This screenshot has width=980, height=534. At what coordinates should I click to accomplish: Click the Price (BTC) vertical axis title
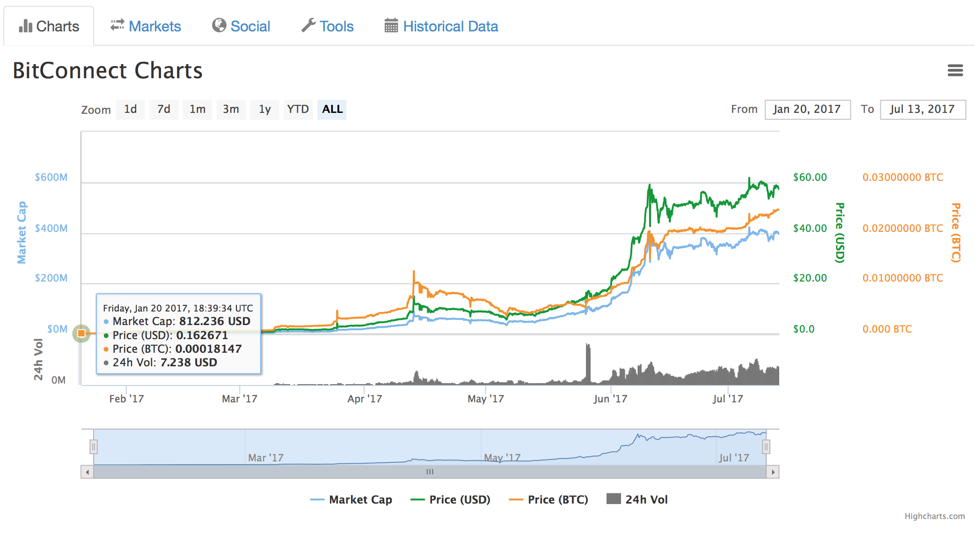pos(955,232)
